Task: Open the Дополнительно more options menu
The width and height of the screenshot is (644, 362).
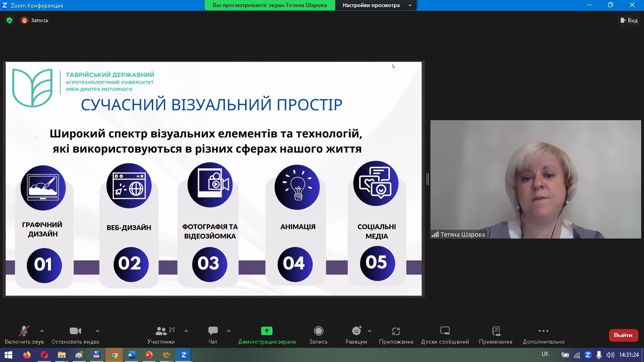Action: (x=544, y=335)
